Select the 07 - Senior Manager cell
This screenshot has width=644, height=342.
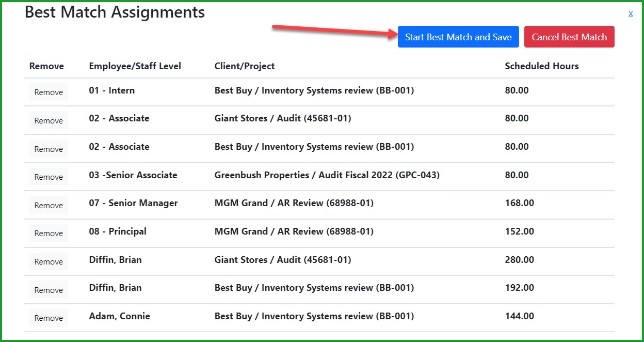133,203
